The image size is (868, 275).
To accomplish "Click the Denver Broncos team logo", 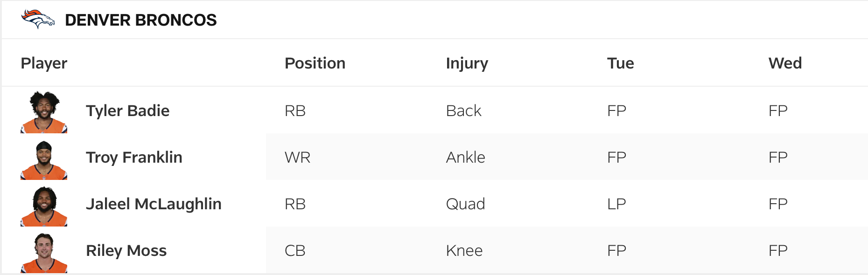I will point(38,20).
